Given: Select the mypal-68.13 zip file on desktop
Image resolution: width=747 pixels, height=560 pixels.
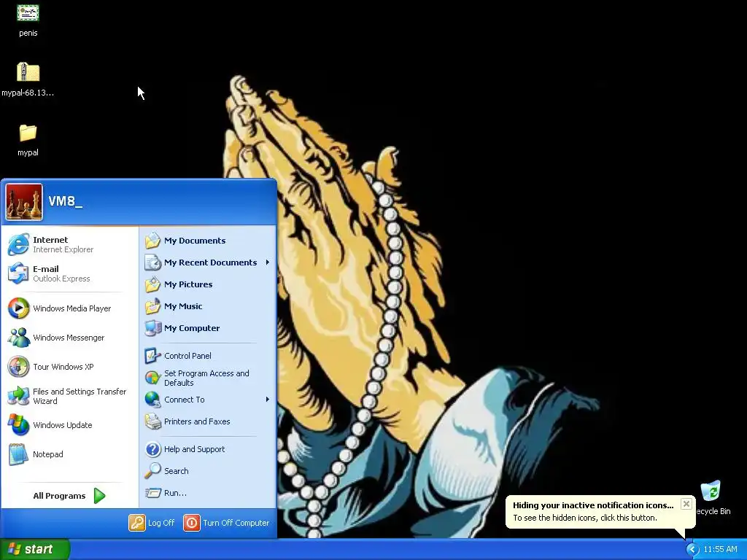Looking at the screenshot, I should (x=28, y=72).
